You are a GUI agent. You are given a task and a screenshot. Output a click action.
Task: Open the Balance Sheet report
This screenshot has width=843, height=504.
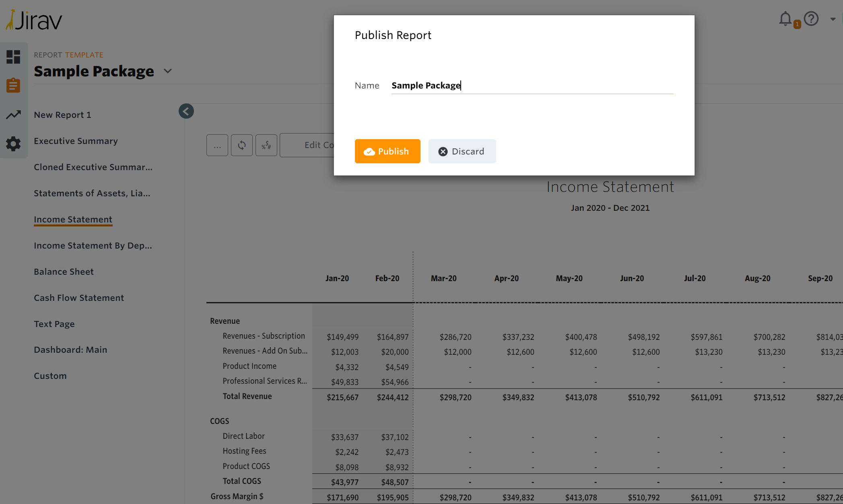(x=64, y=272)
